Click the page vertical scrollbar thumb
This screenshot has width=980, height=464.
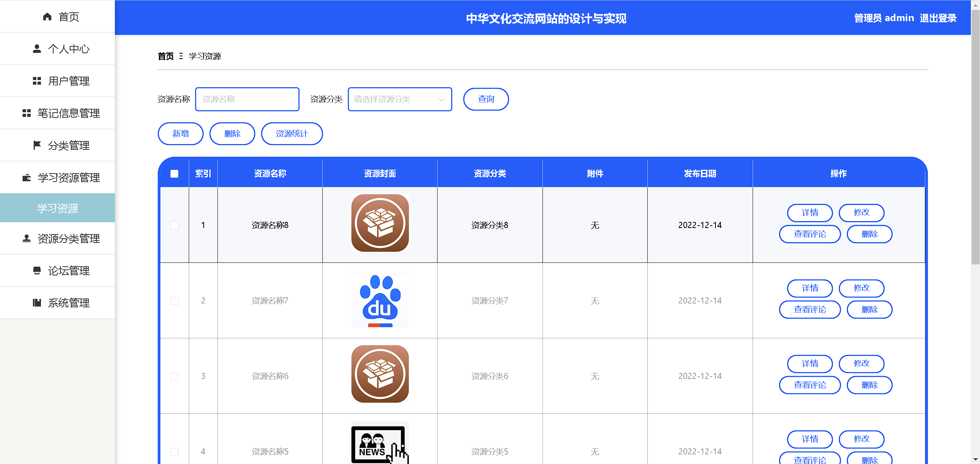975,138
